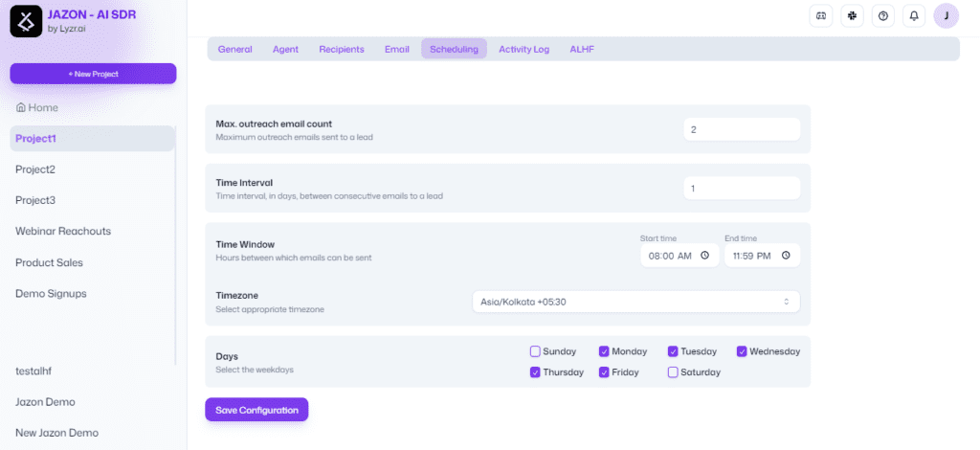Click the 'Maximum outreach emails sent to a lead' text

[295, 136]
